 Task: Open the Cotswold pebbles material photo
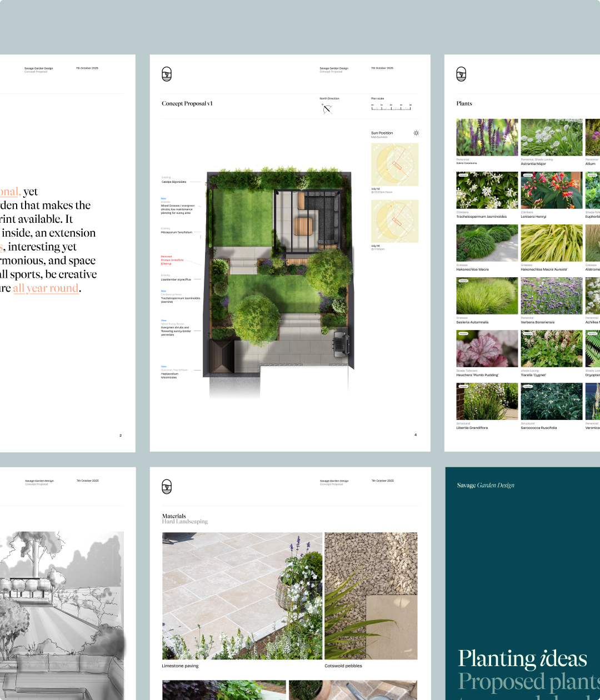point(371,596)
